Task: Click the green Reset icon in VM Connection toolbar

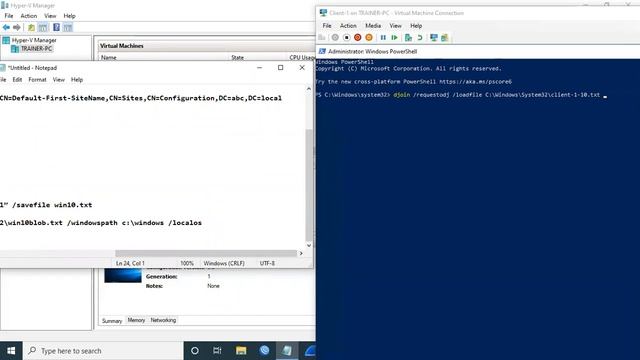Action: click(x=394, y=38)
